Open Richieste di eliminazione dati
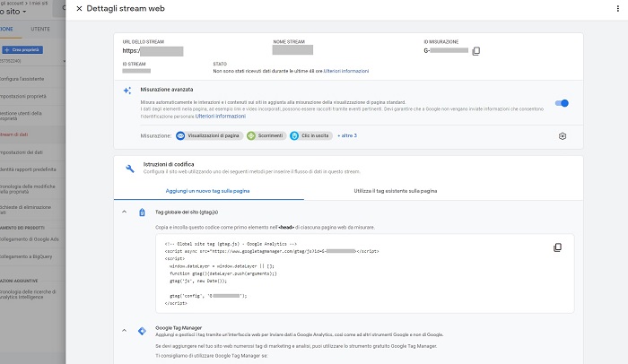 pos(26,210)
